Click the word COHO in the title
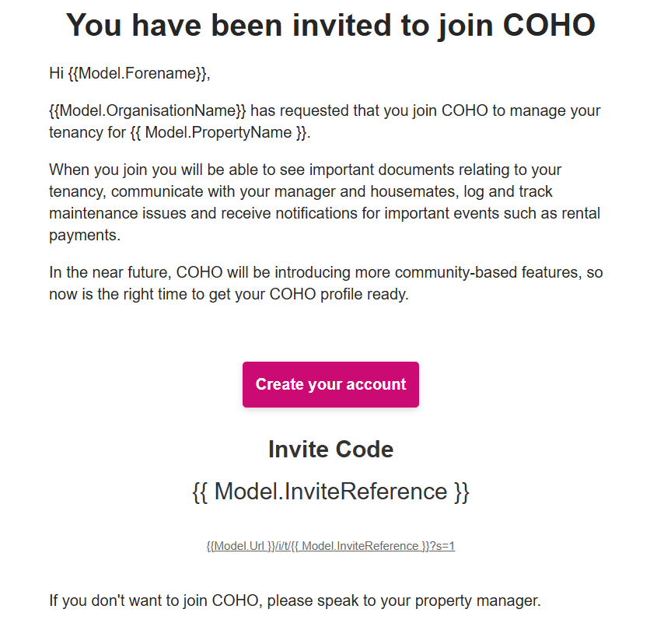This screenshot has width=671, height=644. point(549,25)
